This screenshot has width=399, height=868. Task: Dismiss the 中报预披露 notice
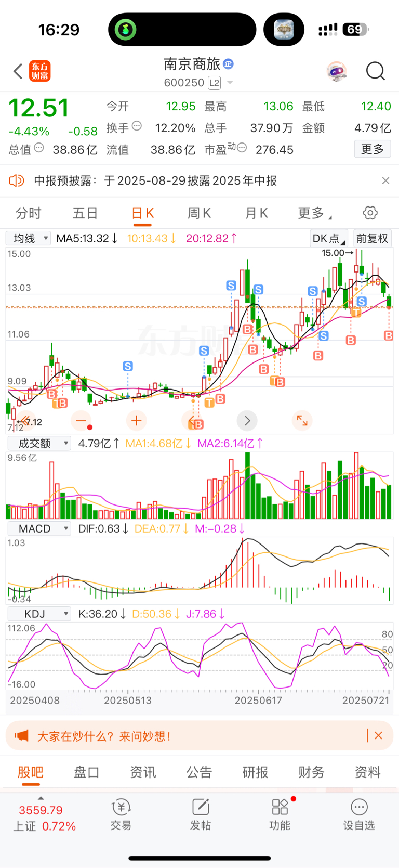click(x=385, y=180)
